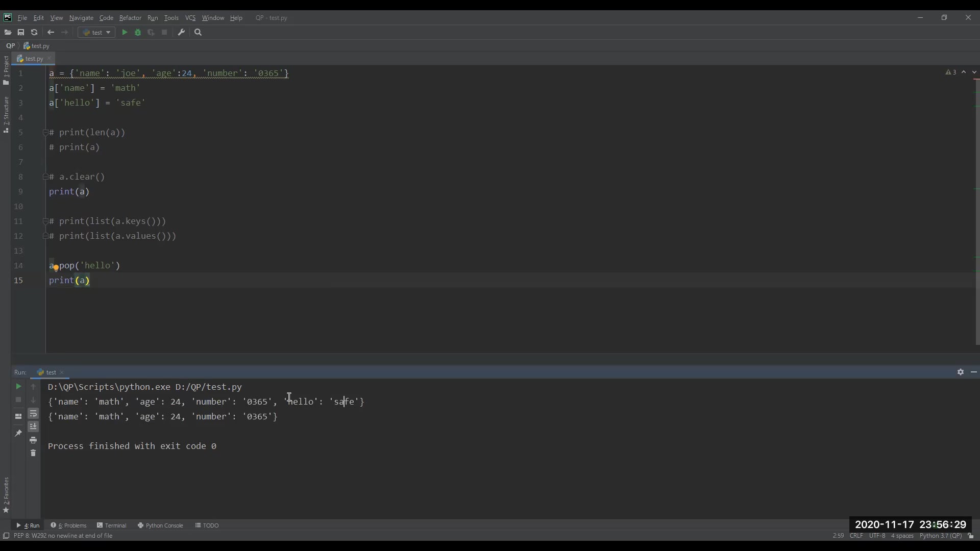Open settings with the wrench icon
Screen dimensions: 980x551
pyautogui.click(x=181, y=32)
